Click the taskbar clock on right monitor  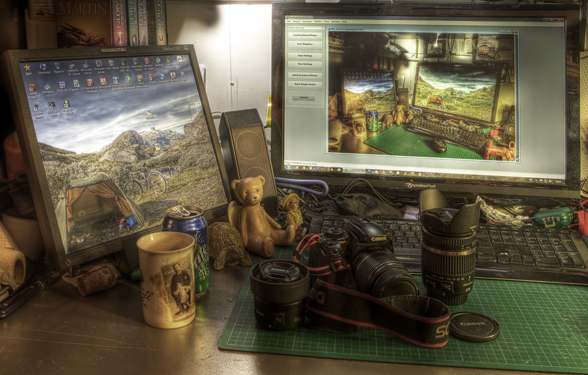click(559, 182)
